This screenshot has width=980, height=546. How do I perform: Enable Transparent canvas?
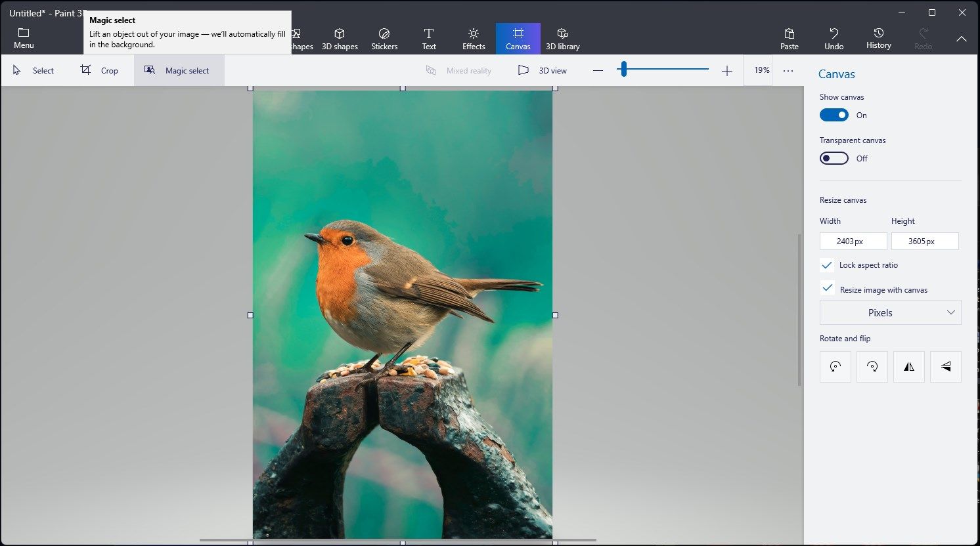pos(834,158)
